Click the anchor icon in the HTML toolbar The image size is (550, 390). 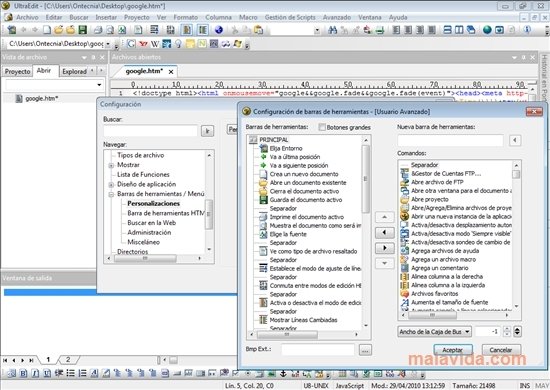click(283, 374)
